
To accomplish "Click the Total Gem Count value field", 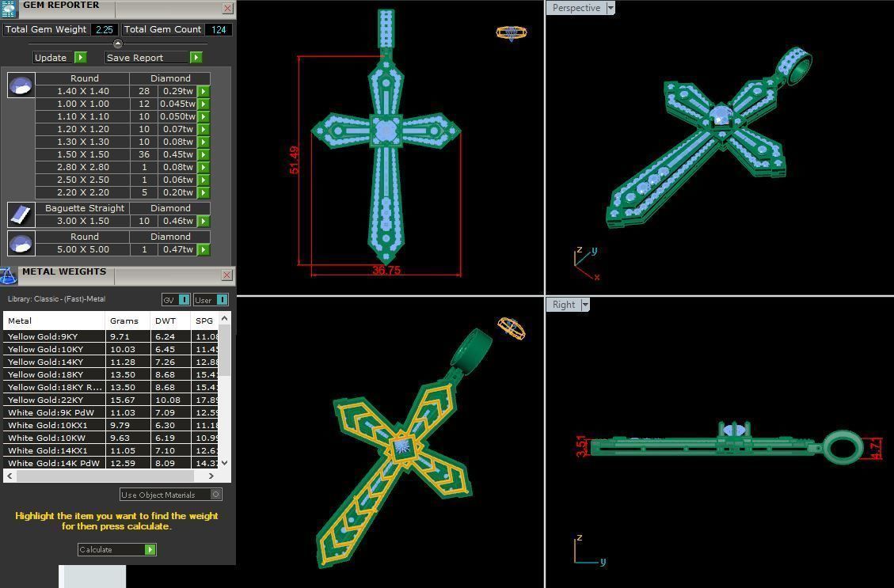I will pos(219,29).
